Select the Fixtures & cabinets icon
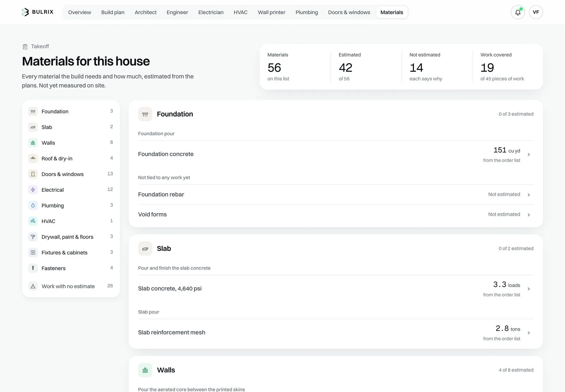This screenshot has width=565, height=392. point(33,253)
